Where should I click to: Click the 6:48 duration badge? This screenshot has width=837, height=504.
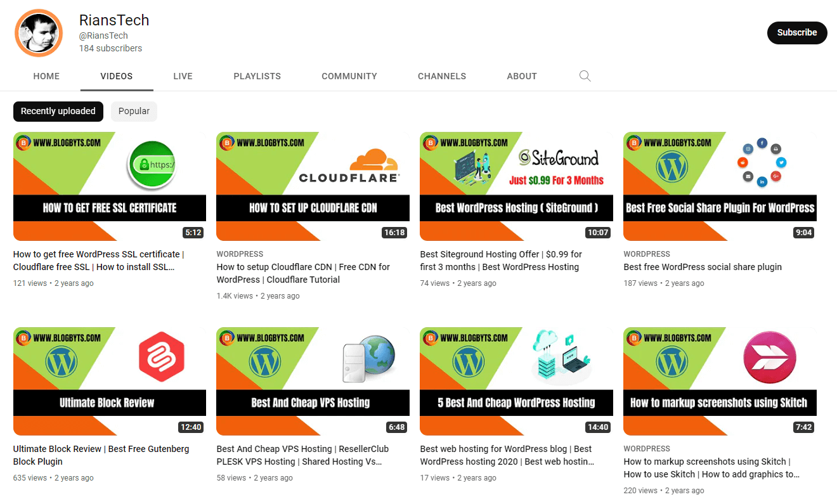click(396, 427)
